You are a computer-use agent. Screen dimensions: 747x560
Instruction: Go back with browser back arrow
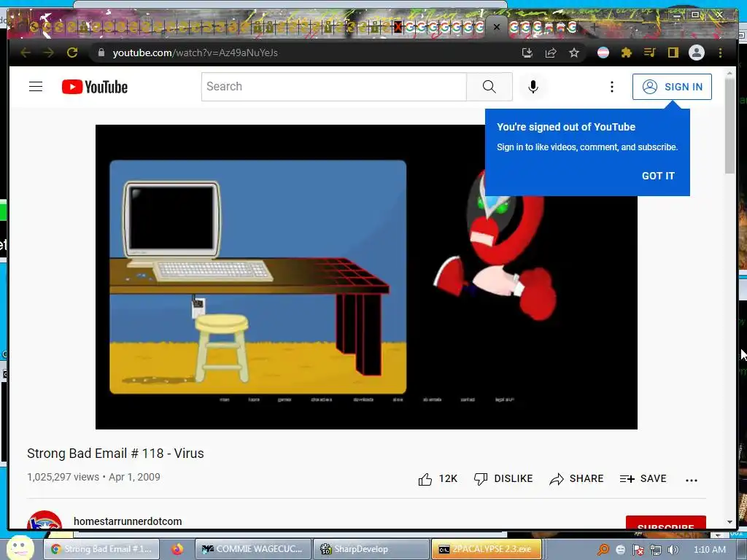(26, 52)
